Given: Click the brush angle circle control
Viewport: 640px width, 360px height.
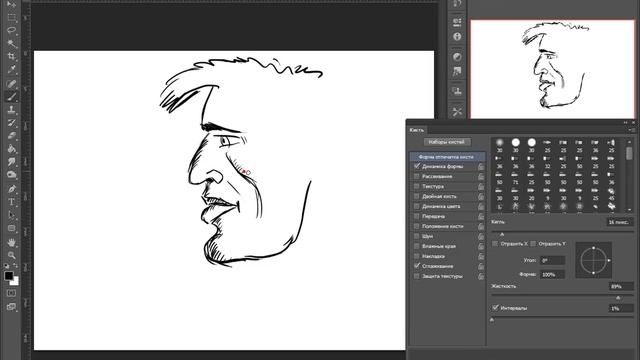Looking at the screenshot, I should tap(593, 260).
